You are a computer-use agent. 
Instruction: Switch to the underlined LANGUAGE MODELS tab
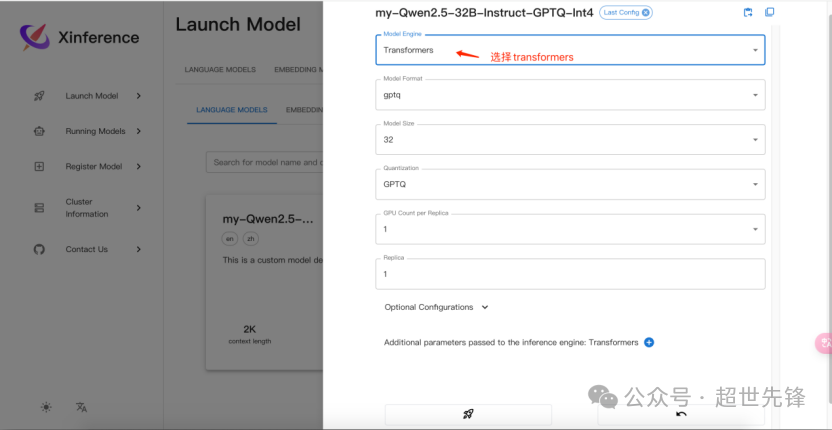(x=232, y=110)
